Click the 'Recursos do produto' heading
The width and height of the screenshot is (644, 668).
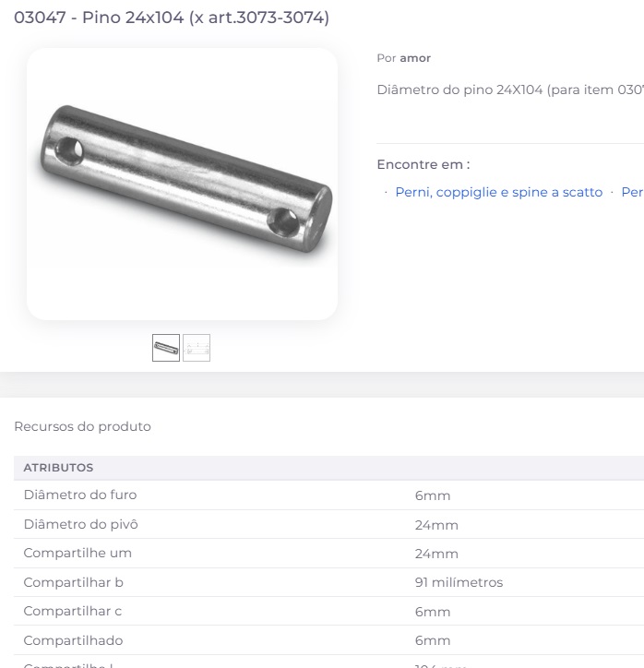tap(83, 426)
